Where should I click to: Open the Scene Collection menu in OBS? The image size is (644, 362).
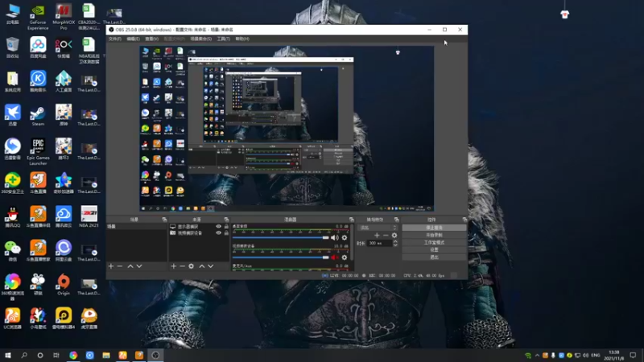click(200, 39)
